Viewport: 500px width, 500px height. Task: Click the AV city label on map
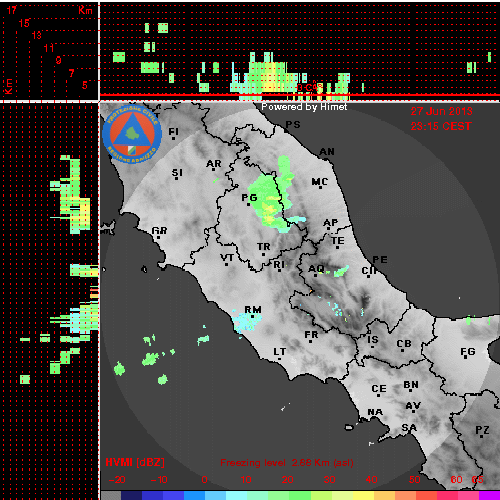(x=413, y=406)
